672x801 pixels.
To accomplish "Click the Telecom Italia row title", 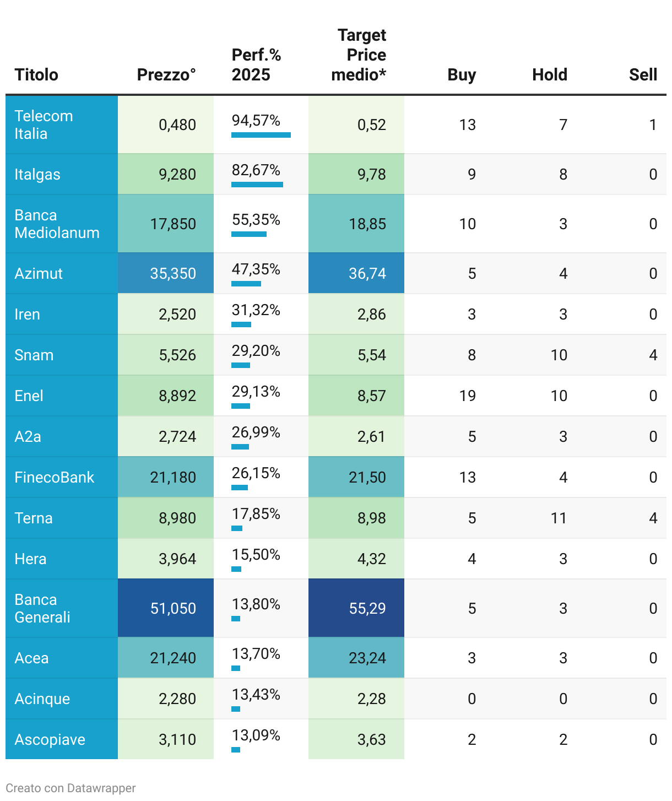I will [44, 125].
